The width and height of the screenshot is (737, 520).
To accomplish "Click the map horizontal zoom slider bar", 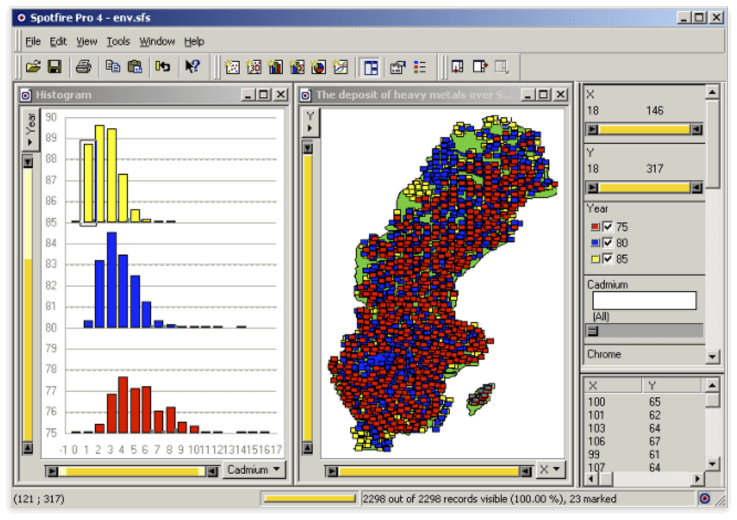I will click(x=429, y=471).
